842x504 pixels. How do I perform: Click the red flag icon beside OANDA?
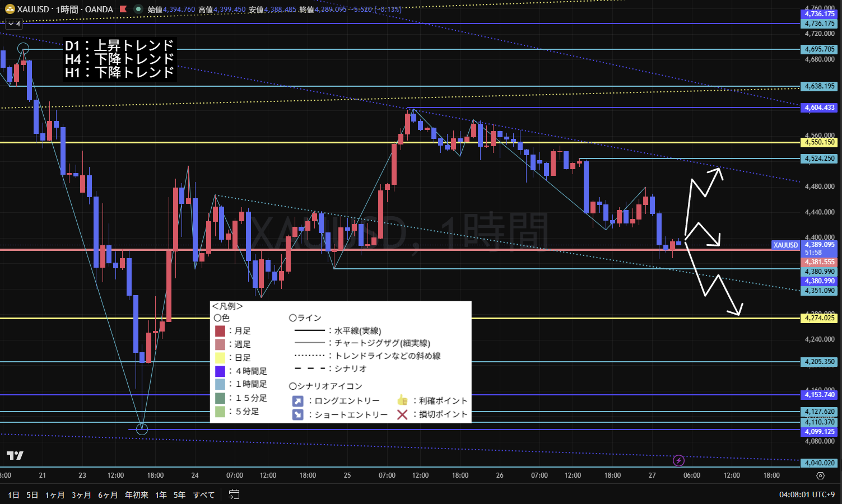pos(123,10)
